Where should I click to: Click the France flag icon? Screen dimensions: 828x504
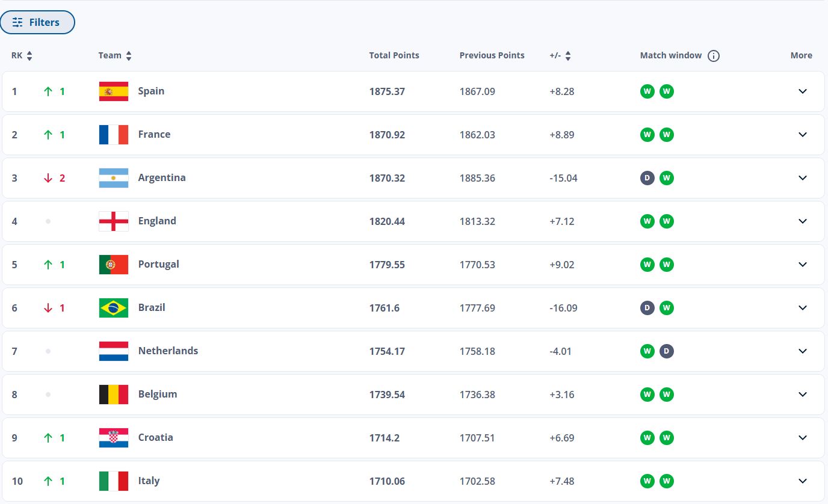point(114,135)
